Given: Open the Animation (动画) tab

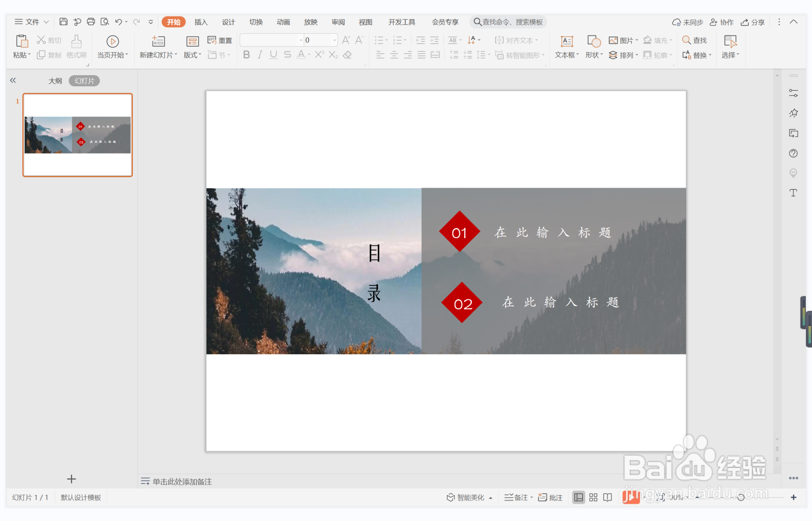Looking at the screenshot, I should [x=283, y=22].
